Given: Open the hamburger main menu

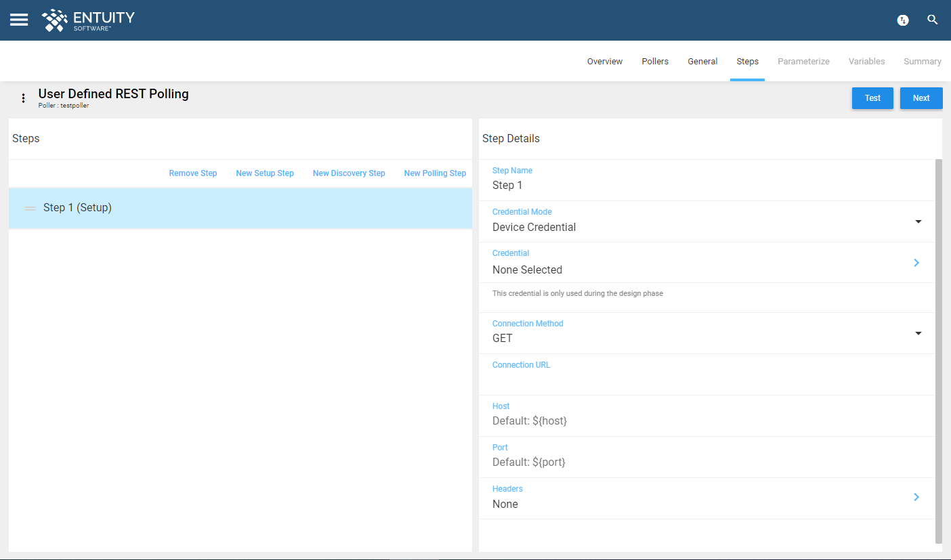Looking at the screenshot, I should point(19,20).
